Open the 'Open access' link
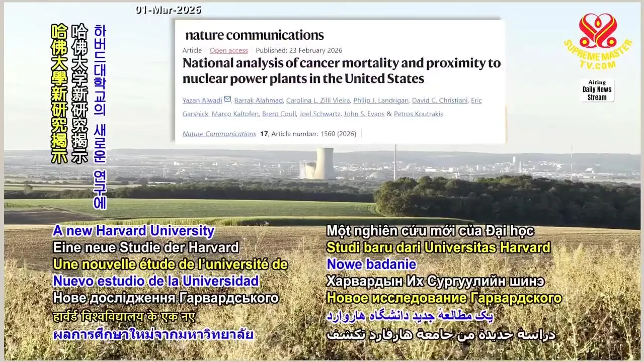This screenshot has height=362, width=644. coord(228,50)
